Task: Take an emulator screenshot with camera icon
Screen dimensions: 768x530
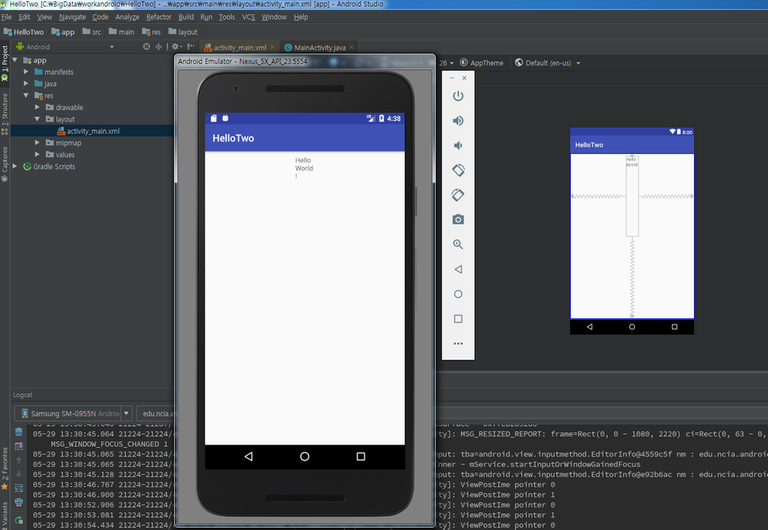Action: tap(458, 219)
